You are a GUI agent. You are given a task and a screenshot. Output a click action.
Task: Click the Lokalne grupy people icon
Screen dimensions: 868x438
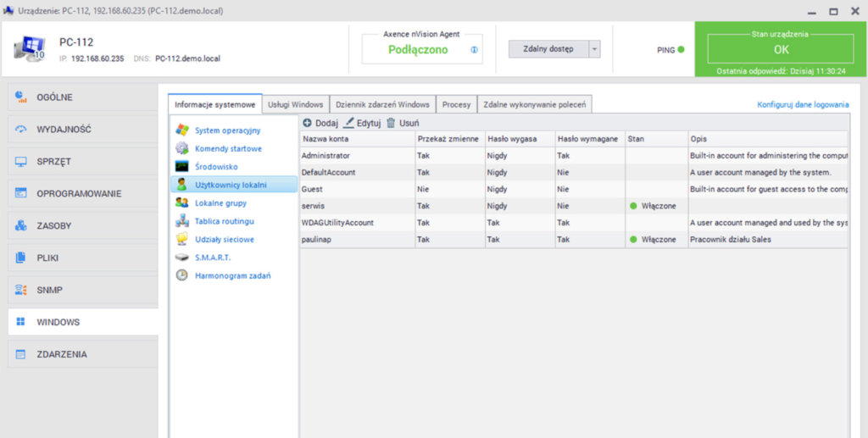tap(181, 203)
